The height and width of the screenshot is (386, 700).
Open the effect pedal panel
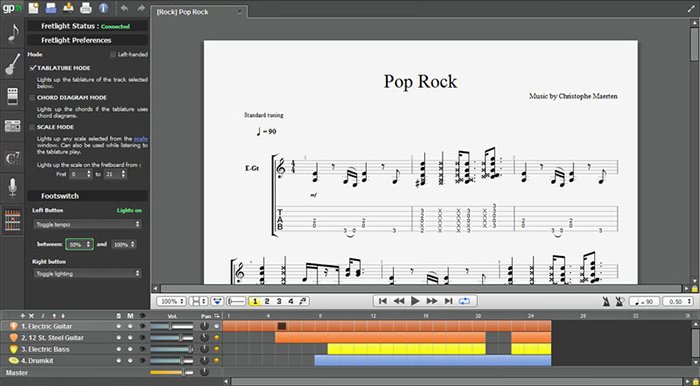[x=12, y=95]
